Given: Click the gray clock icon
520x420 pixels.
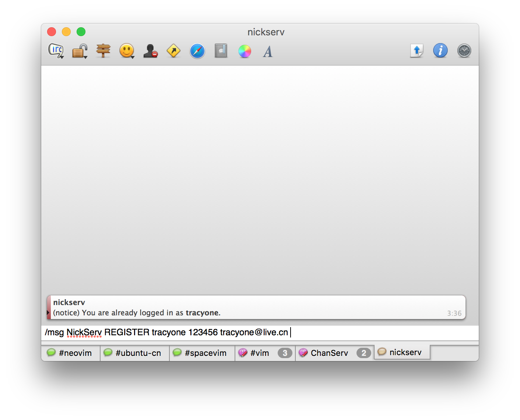Looking at the screenshot, I should (x=464, y=51).
